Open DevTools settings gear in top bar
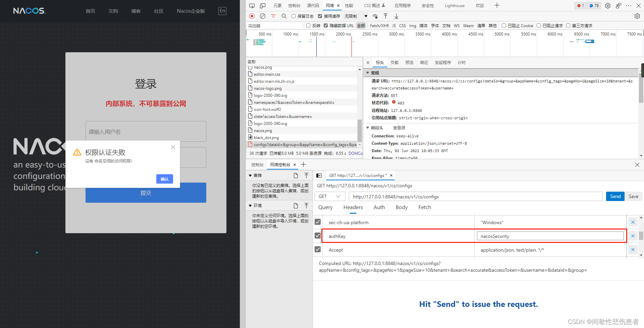 pyautogui.click(x=608, y=6)
